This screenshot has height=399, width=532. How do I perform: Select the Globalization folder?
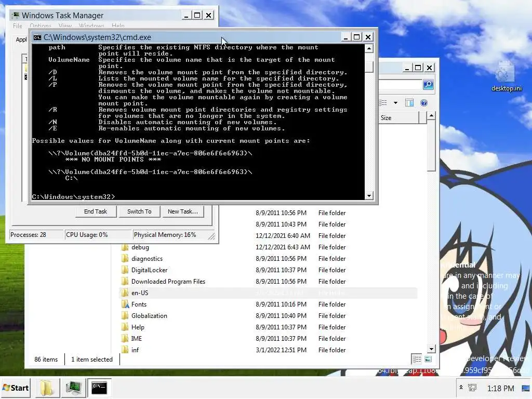[149, 316]
